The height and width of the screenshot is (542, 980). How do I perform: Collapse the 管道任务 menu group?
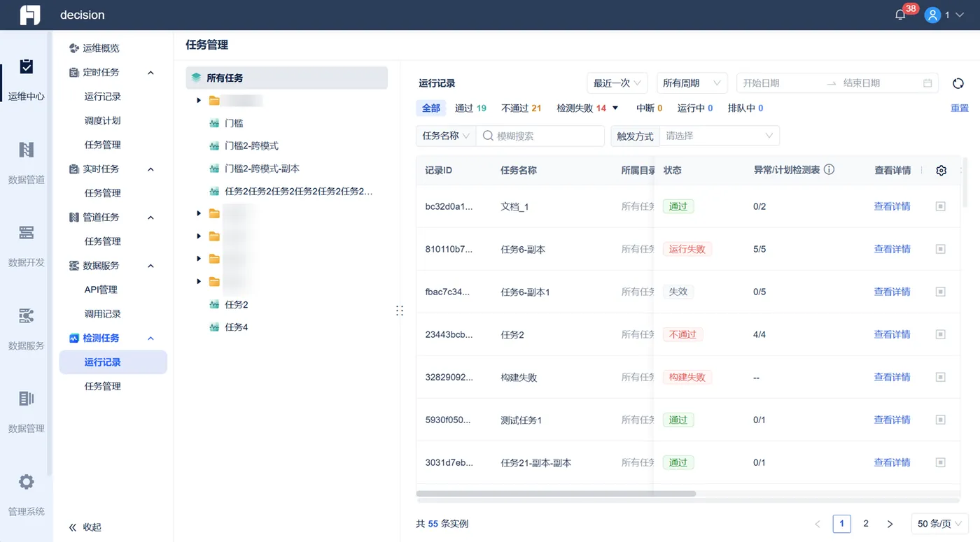click(x=150, y=217)
